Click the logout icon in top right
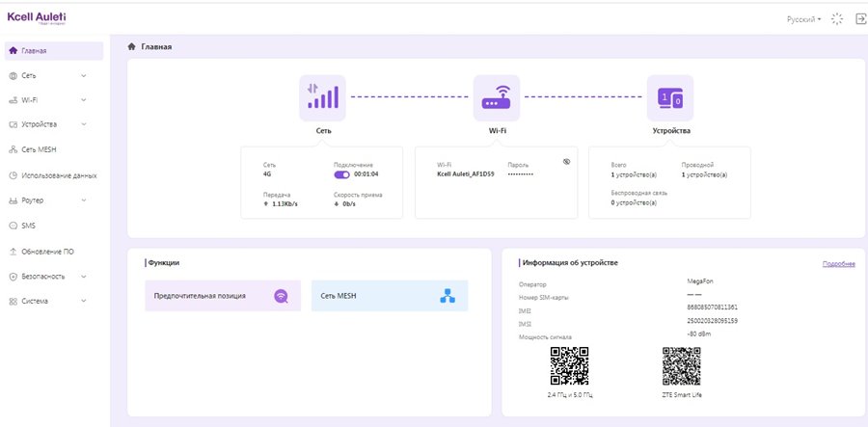Screen dimensions: 868x427 (x=860, y=18)
